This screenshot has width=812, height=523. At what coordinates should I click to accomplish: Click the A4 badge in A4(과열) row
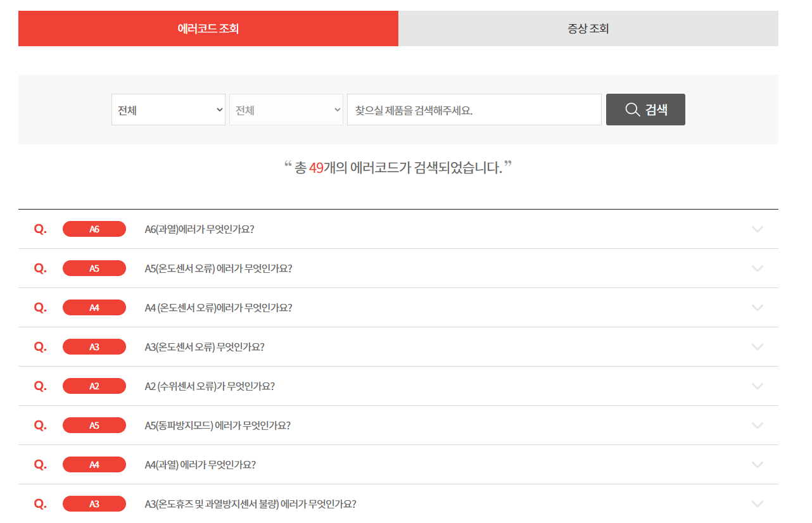(94, 465)
